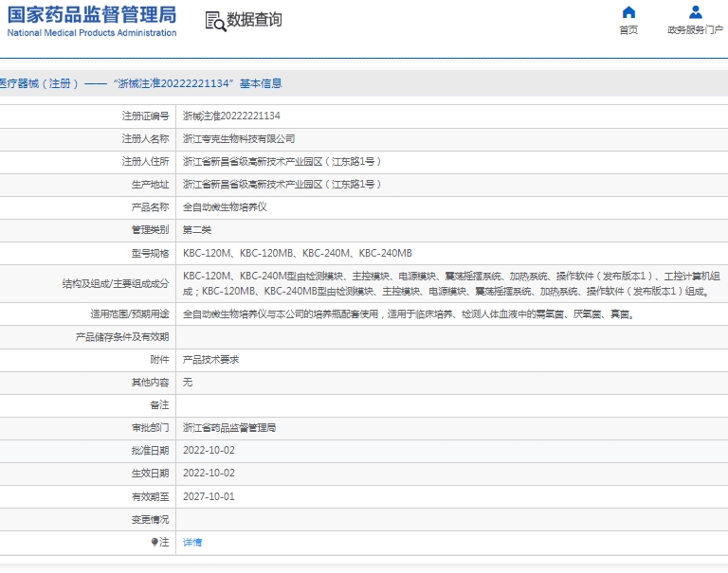Select the 数据查询 heading text
728x573 pixels.
click(254, 20)
